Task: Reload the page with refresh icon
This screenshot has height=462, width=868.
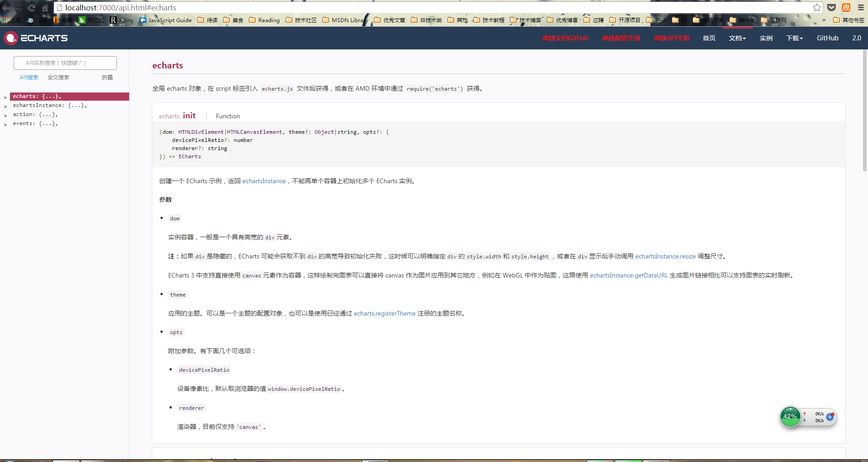Action: coord(32,8)
